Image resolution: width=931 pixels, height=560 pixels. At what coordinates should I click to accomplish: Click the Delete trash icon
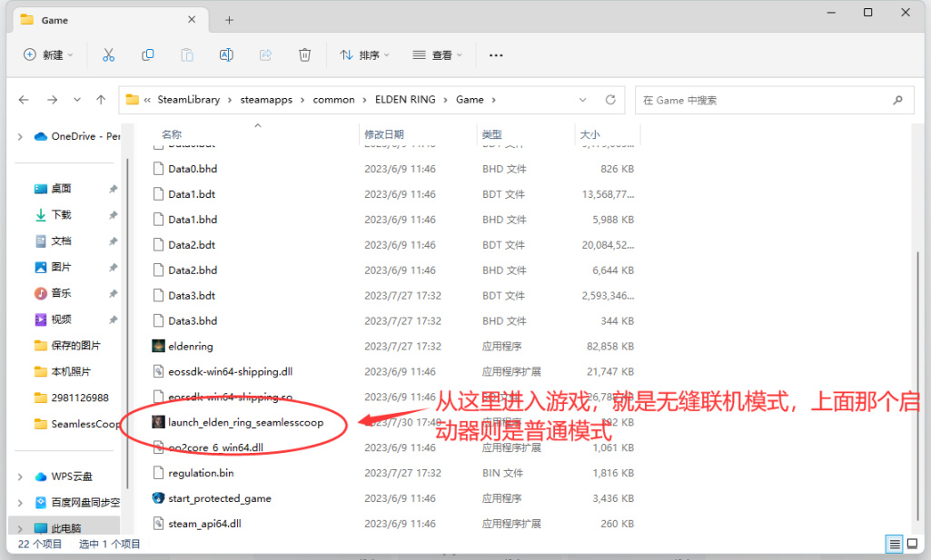point(303,54)
